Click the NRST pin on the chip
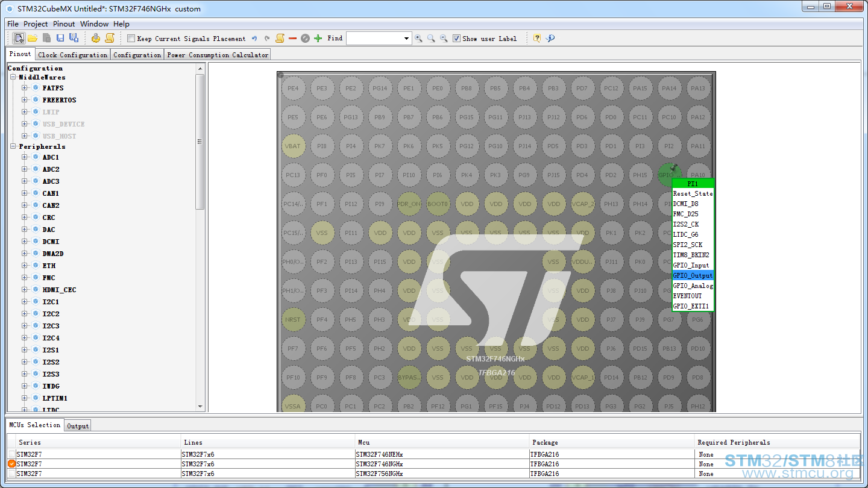This screenshot has height=488, width=868. point(293,320)
